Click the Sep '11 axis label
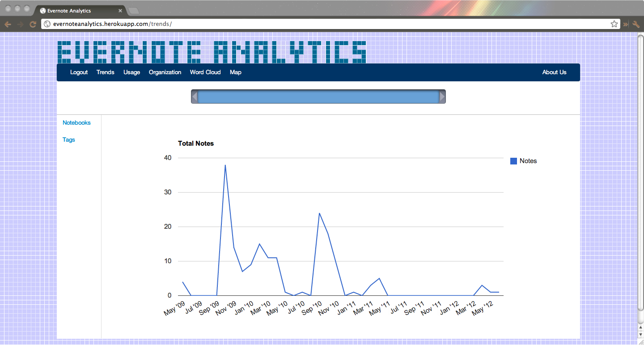Image resolution: width=644 pixels, height=345 pixels. (414, 308)
